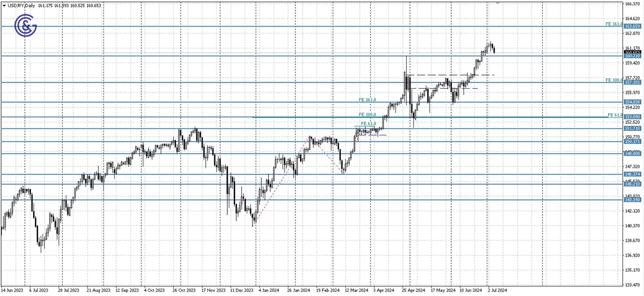Image resolution: width=644 pixels, height=296 pixels.
Task: Select the teal FE 61.8 label above 151.710
Action: (x=368, y=123)
